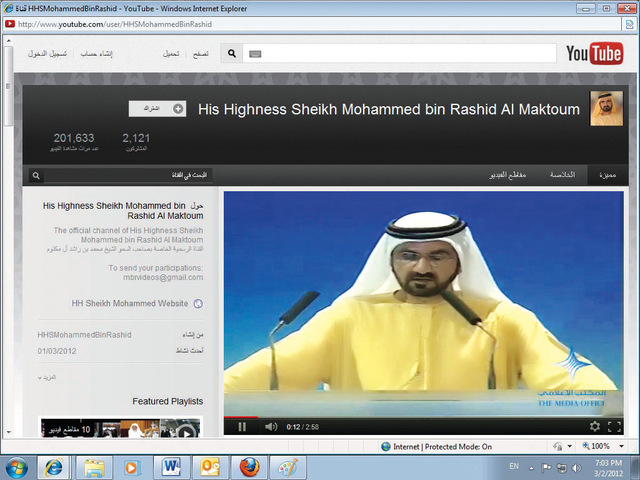Click the Sign In link at top
Viewport: 640px width, 480px height.
pos(46,54)
